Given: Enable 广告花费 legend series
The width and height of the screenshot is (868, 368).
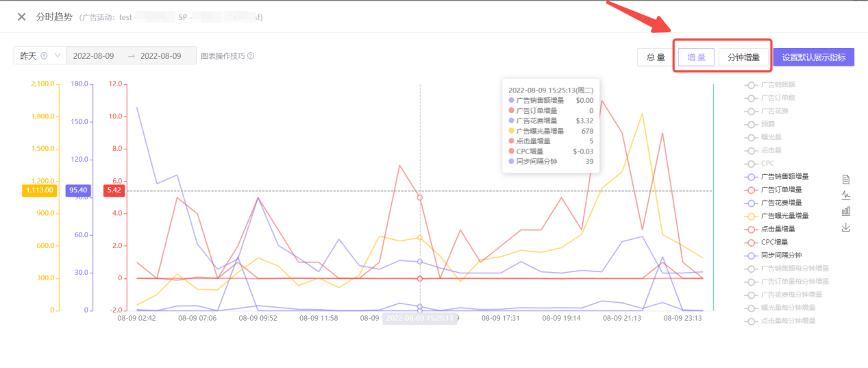Looking at the screenshot, I should tap(768, 111).
